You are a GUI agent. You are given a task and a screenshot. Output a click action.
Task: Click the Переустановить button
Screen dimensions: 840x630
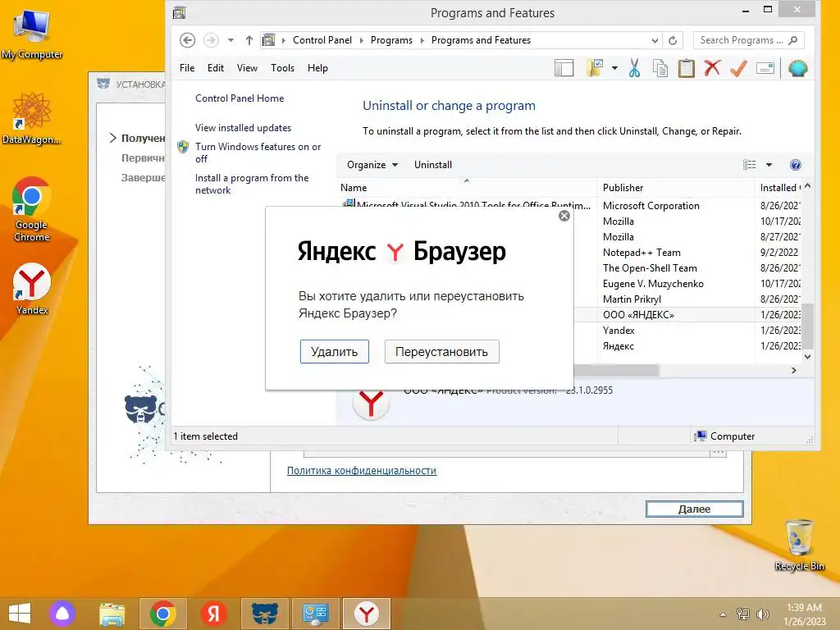point(441,351)
